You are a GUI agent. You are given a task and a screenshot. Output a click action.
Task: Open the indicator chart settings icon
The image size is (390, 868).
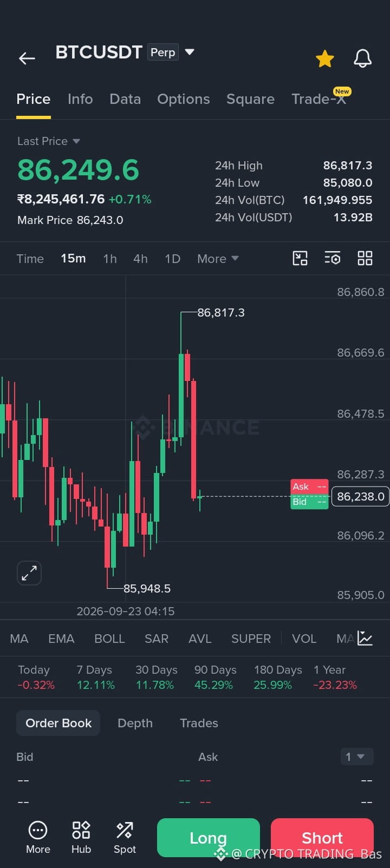coord(365,639)
